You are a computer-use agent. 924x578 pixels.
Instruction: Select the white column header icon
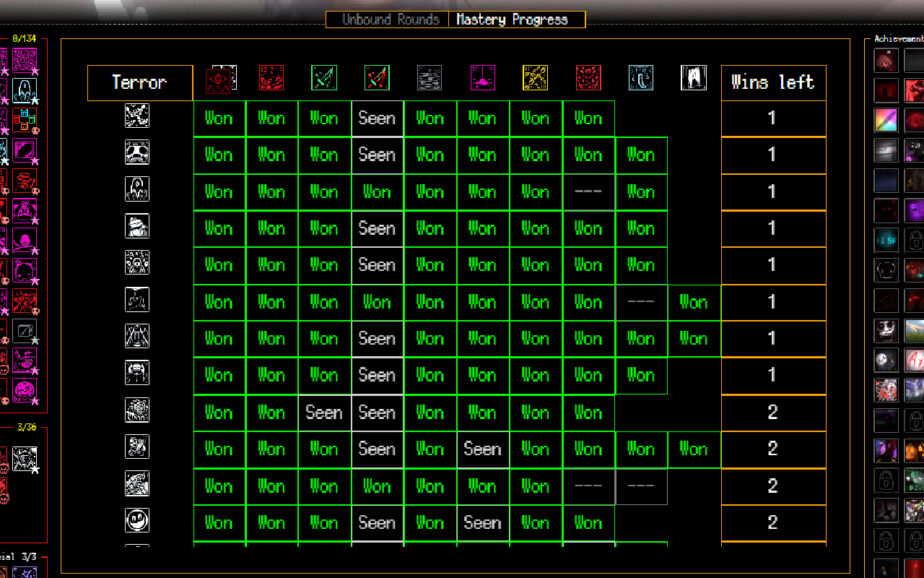click(694, 77)
